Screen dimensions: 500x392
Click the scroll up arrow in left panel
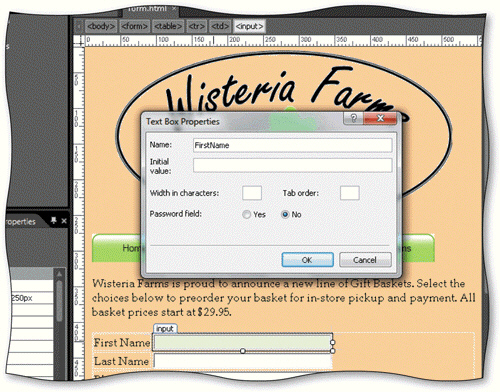[59, 274]
